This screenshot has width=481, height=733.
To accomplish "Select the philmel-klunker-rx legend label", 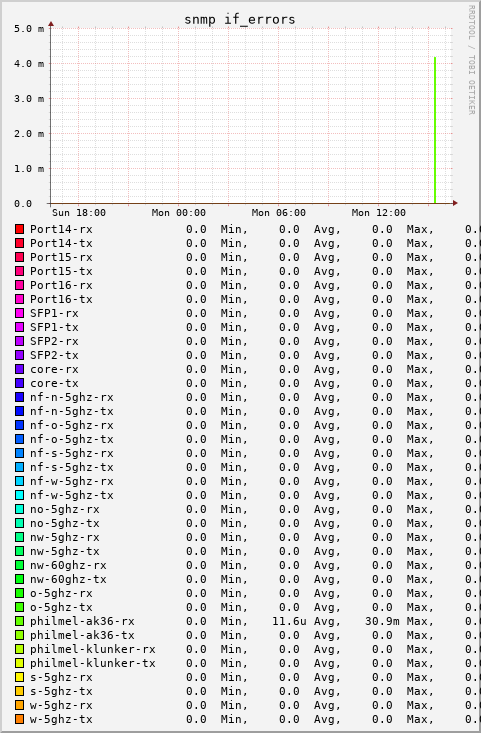I will coord(93,649).
